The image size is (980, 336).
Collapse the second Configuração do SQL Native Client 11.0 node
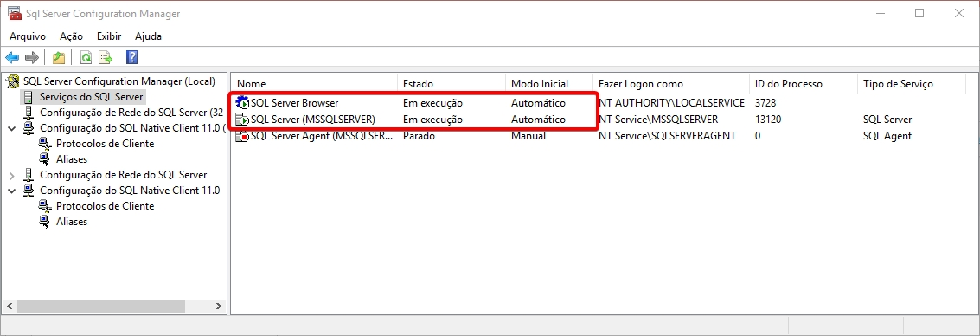(x=11, y=191)
